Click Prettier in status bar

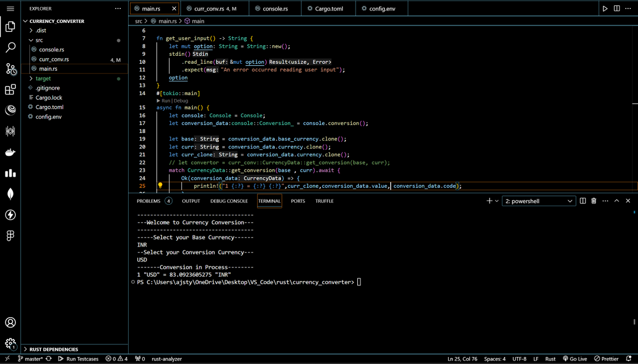pyautogui.click(x=606, y=359)
